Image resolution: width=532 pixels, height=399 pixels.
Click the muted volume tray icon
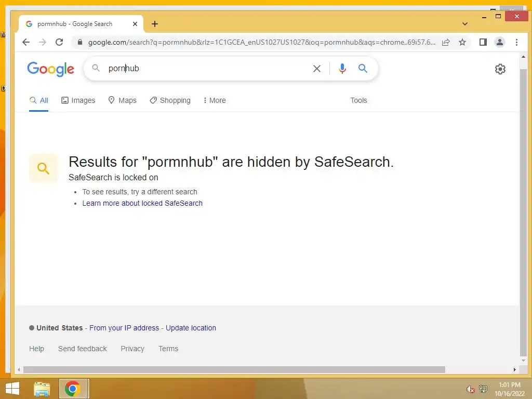(x=470, y=389)
